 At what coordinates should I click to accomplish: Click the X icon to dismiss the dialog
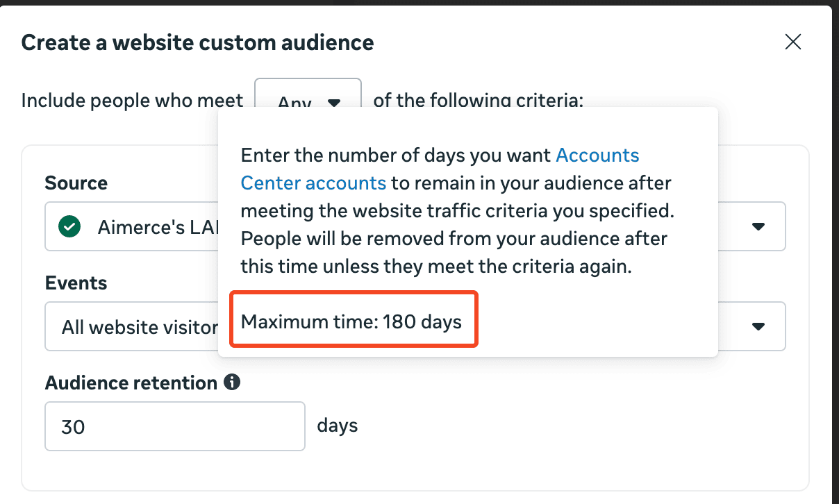click(792, 42)
